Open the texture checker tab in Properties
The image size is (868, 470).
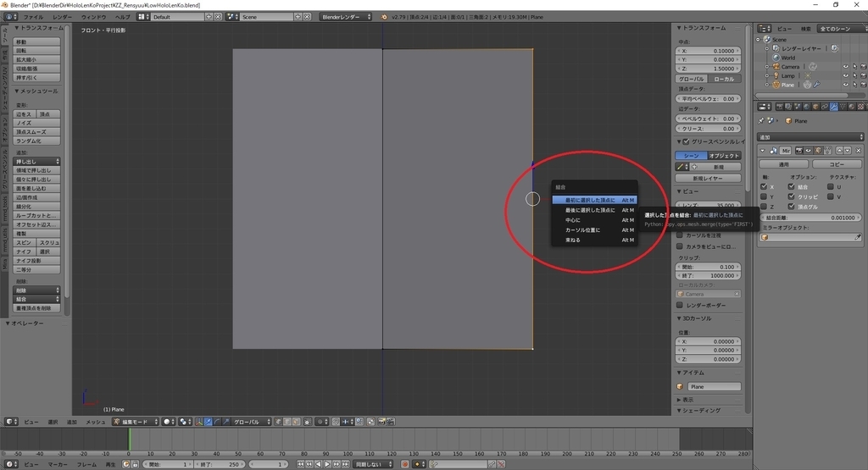point(861,106)
